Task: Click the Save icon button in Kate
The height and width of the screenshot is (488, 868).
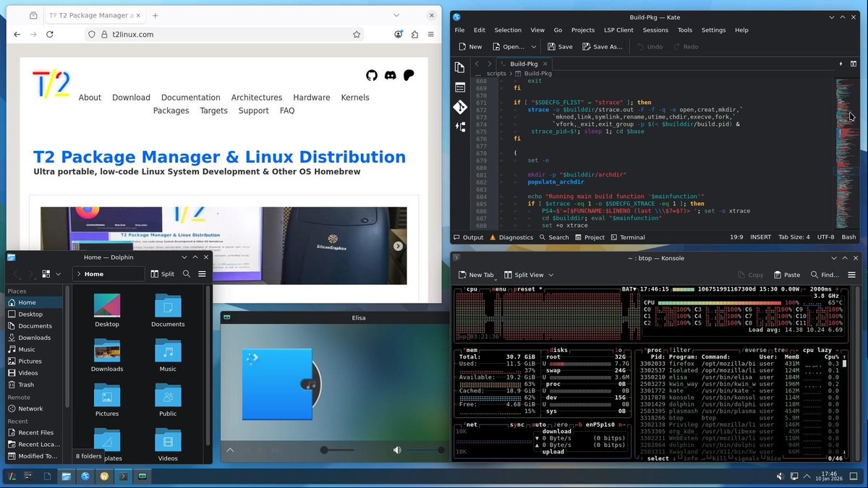Action: [560, 46]
